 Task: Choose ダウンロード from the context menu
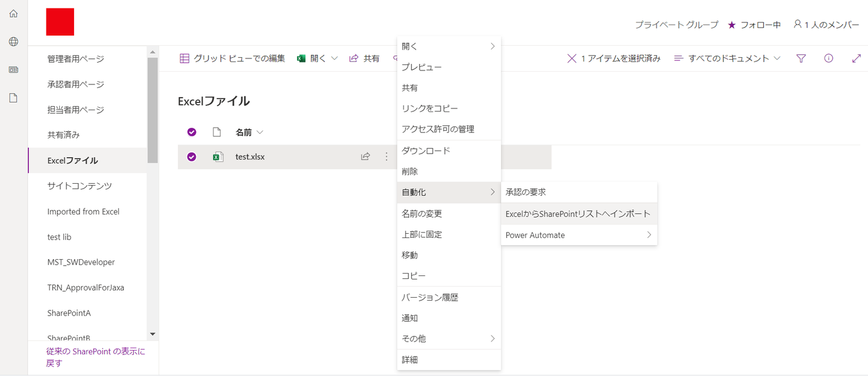click(426, 151)
